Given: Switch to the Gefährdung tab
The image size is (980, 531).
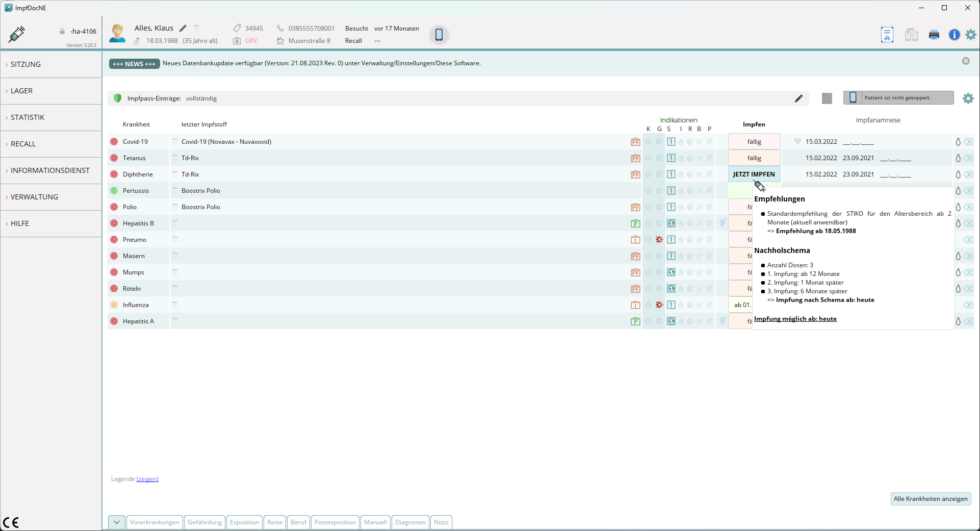Looking at the screenshot, I should pyautogui.click(x=204, y=522).
